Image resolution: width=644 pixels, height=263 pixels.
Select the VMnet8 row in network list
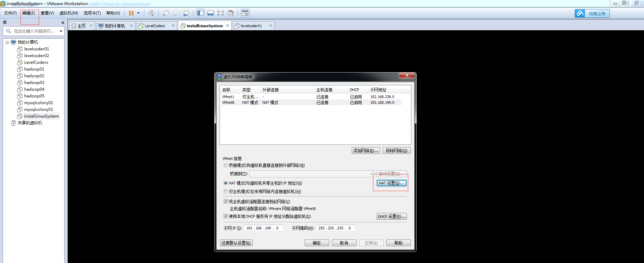point(311,102)
